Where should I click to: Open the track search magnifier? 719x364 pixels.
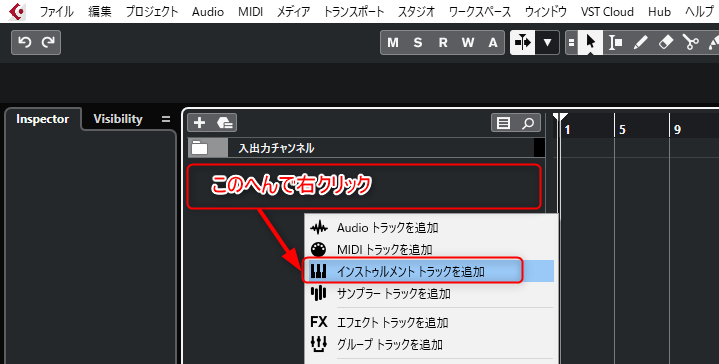[x=528, y=123]
